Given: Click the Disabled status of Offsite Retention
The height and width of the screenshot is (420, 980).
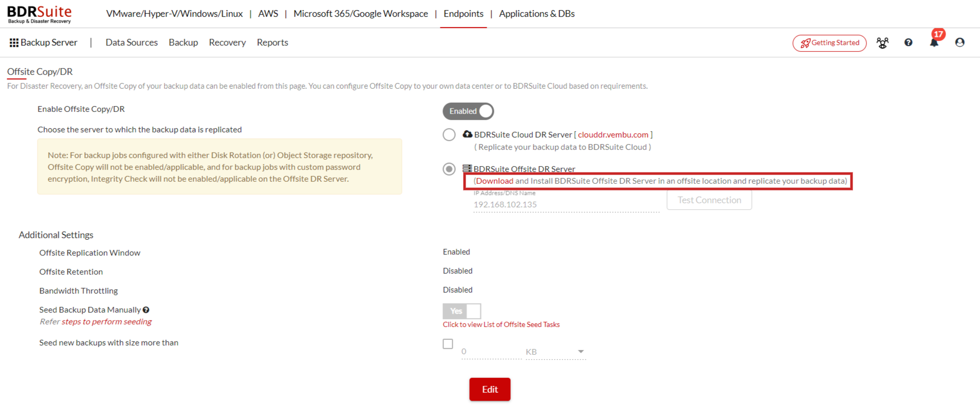Looking at the screenshot, I should [457, 271].
